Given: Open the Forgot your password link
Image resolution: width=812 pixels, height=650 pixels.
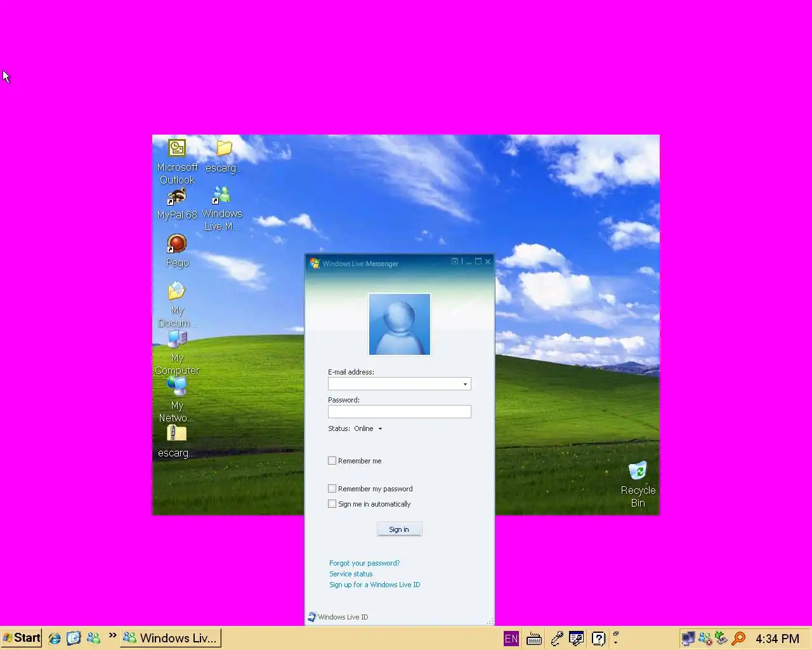Looking at the screenshot, I should (x=364, y=563).
